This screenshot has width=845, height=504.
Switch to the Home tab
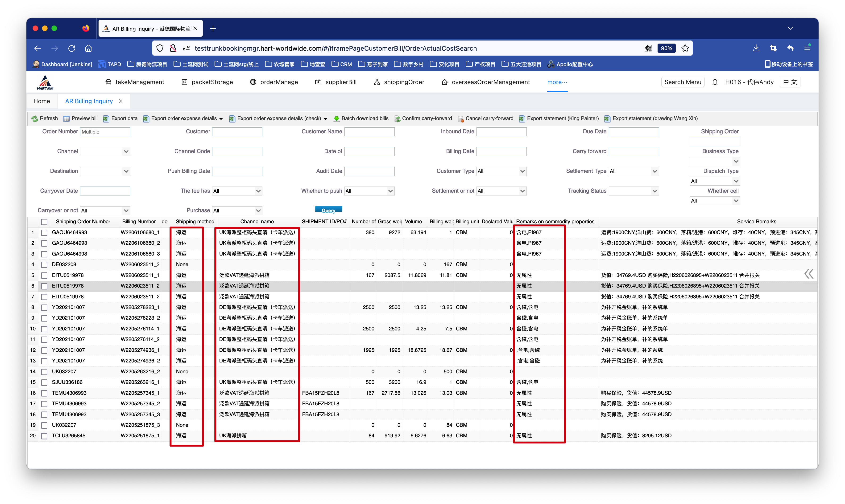pos(41,101)
